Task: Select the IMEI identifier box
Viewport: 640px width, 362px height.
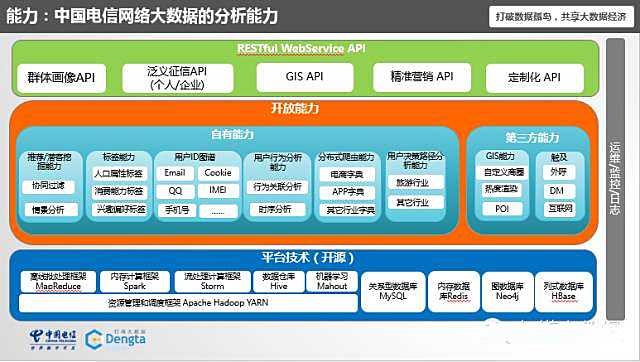Action: [218, 191]
